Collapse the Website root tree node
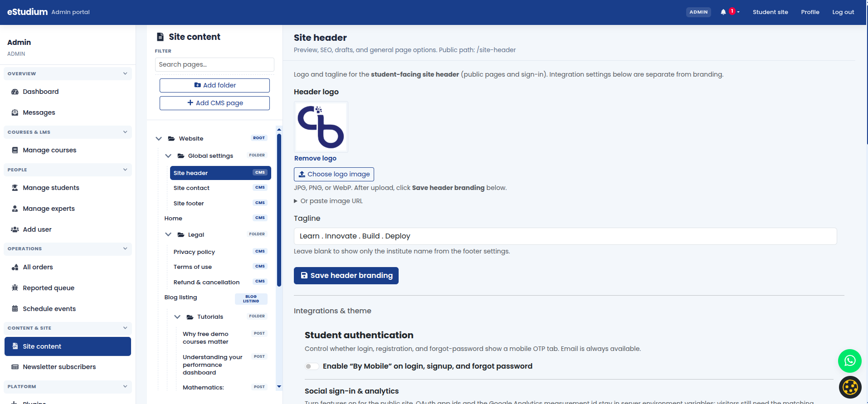 [159, 138]
